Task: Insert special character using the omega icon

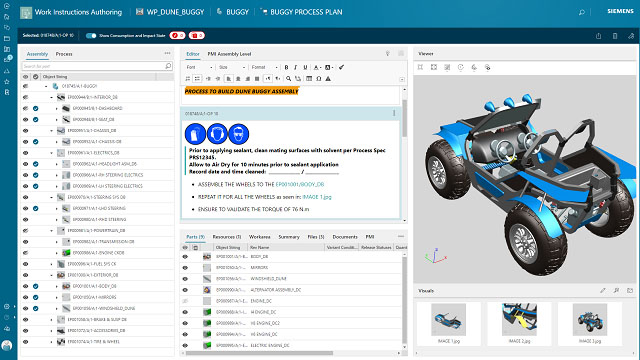Action: (x=319, y=79)
